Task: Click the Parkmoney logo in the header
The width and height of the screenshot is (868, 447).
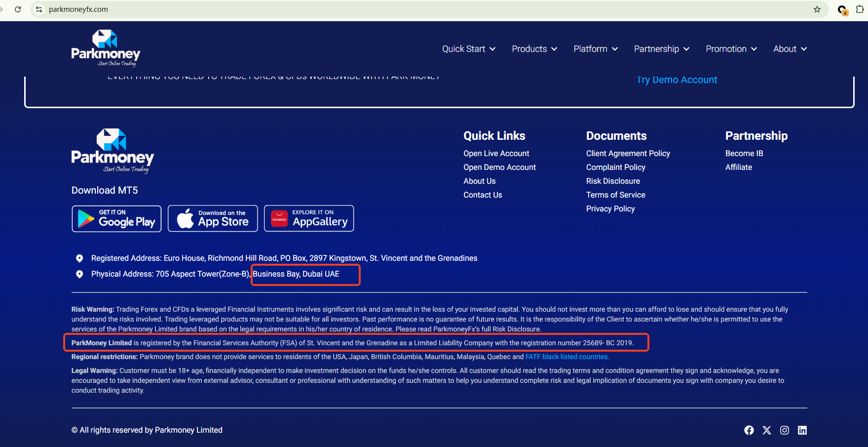Action: [106, 48]
